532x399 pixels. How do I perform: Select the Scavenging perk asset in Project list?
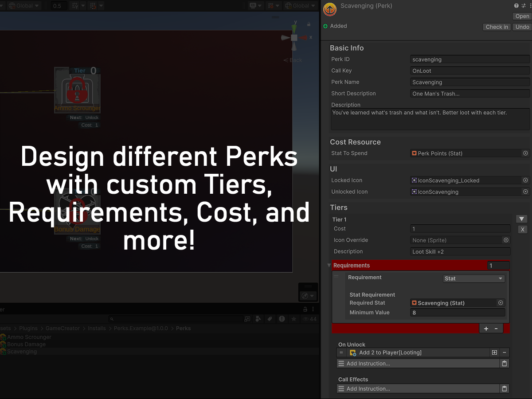22,352
